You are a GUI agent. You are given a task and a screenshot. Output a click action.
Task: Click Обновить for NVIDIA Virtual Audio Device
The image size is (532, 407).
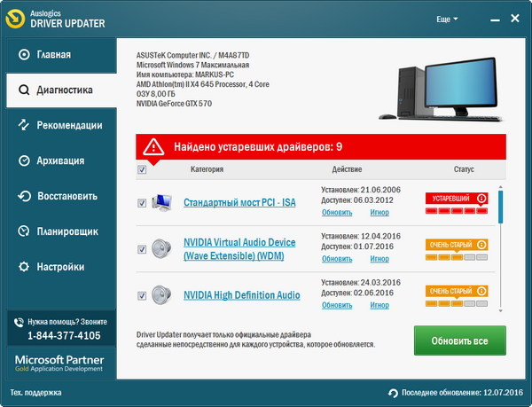coord(337,259)
